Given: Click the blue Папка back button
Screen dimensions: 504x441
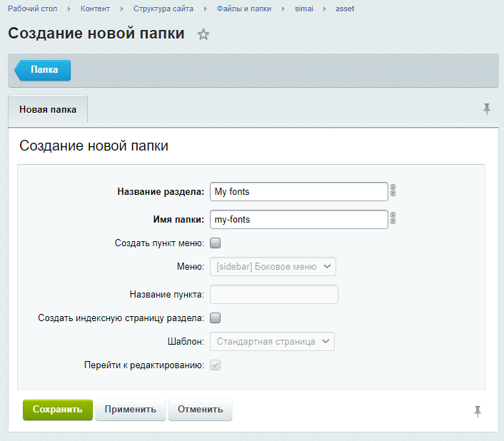Looking at the screenshot, I should [44, 70].
